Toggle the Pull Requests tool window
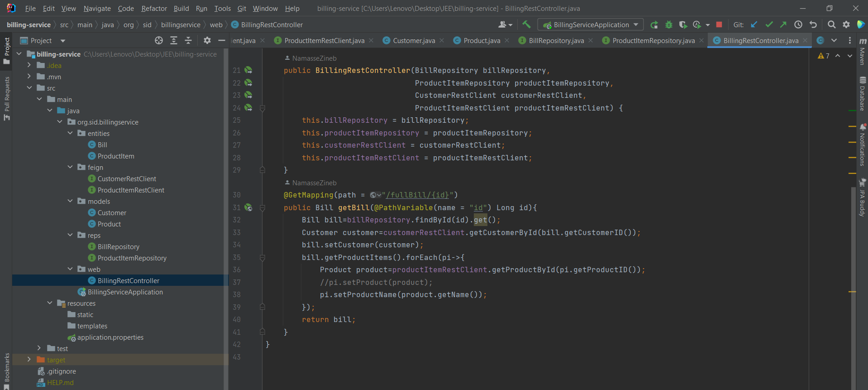The width and height of the screenshot is (868, 390). [x=6, y=98]
